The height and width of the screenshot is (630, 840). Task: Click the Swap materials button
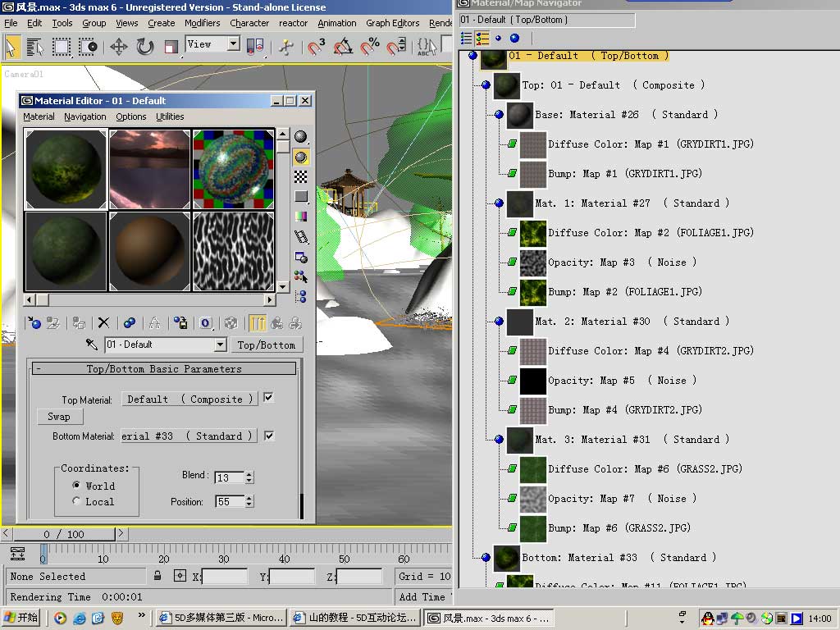[x=61, y=416]
